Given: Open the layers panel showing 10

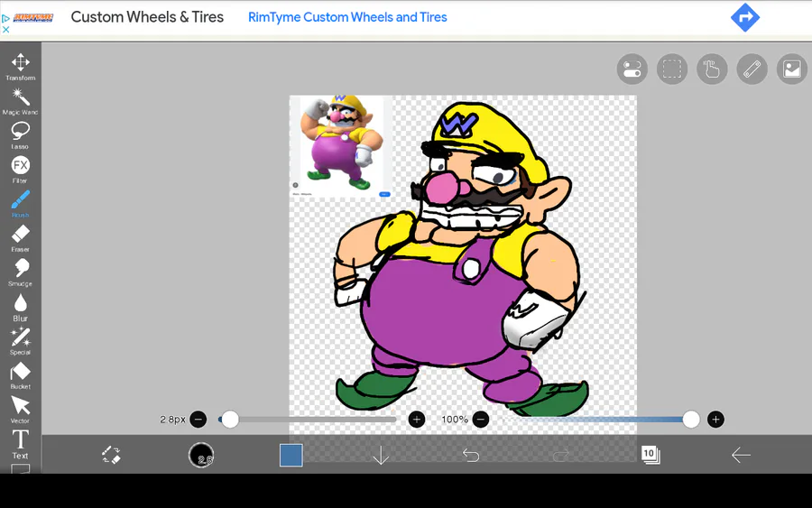Looking at the screenshot, I should point(651,455).
